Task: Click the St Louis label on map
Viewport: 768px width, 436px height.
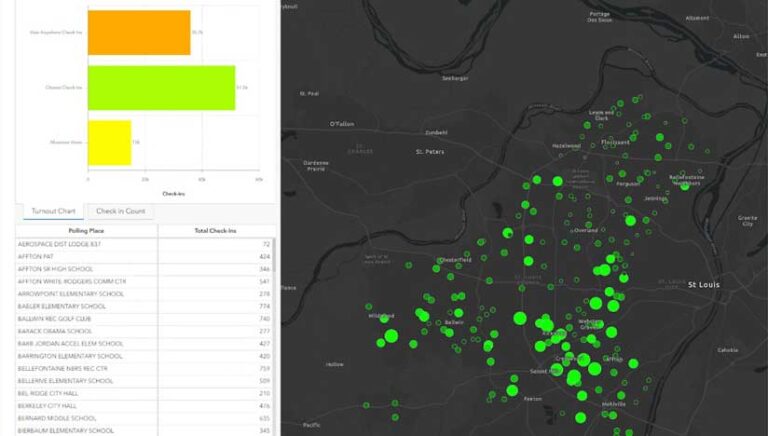Action: pos(704,285)
